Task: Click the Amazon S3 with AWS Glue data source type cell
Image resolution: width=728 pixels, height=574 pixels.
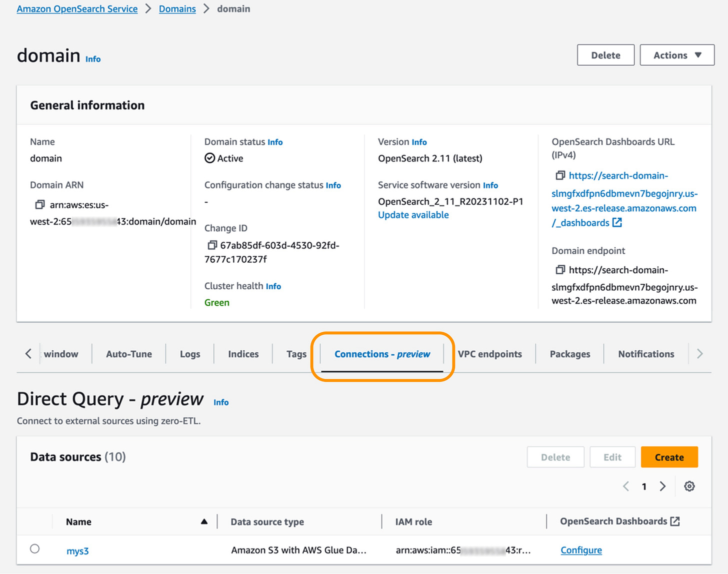Action: [298, 550]
